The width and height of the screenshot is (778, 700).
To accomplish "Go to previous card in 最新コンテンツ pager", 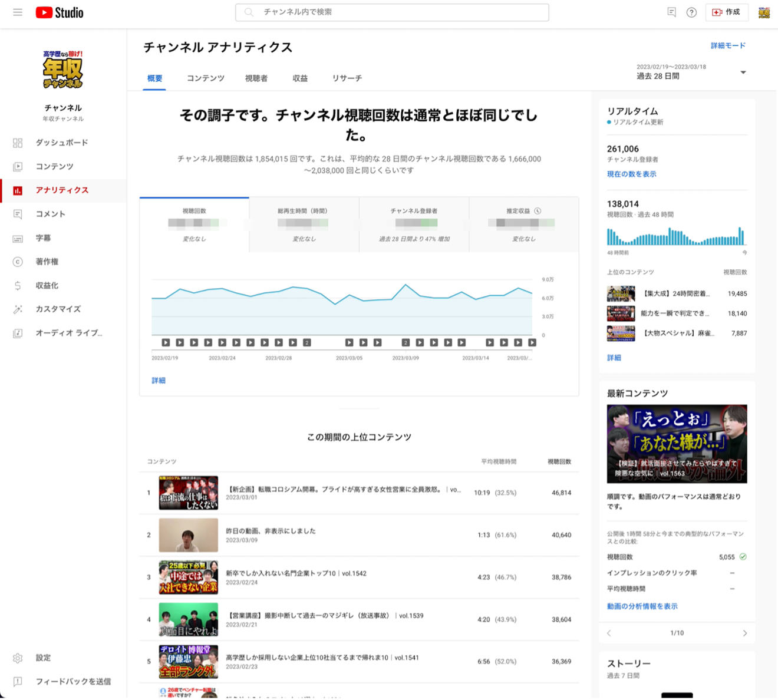I will coord(609,633).
